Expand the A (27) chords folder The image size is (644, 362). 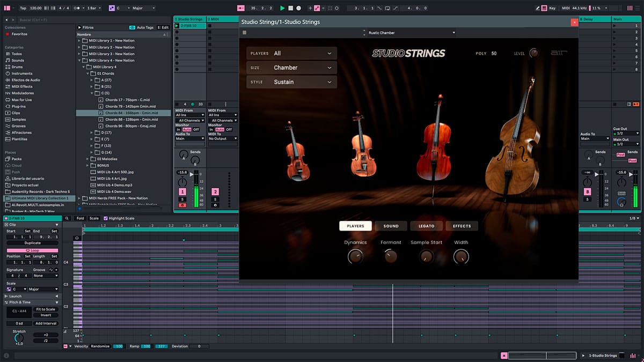[x=91, y=80]
